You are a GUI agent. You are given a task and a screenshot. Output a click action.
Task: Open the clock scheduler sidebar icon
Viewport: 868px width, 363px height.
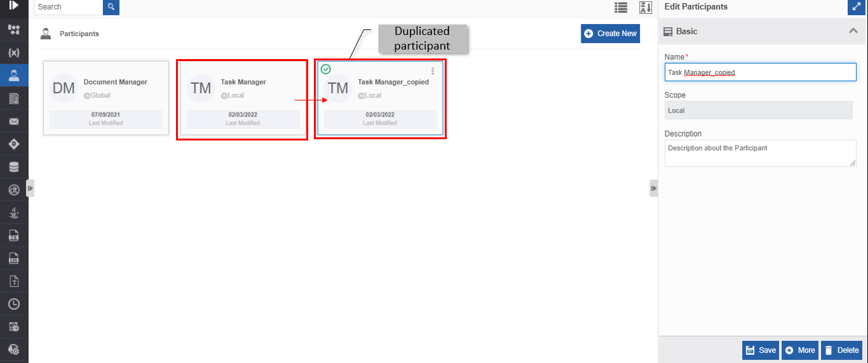[14, 304]
